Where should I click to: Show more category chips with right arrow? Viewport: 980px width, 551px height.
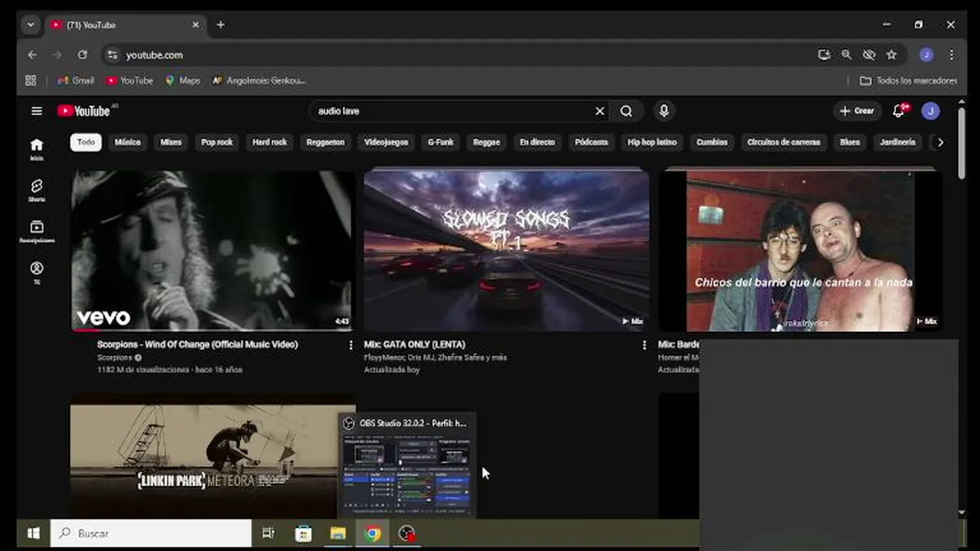[940, 142]
